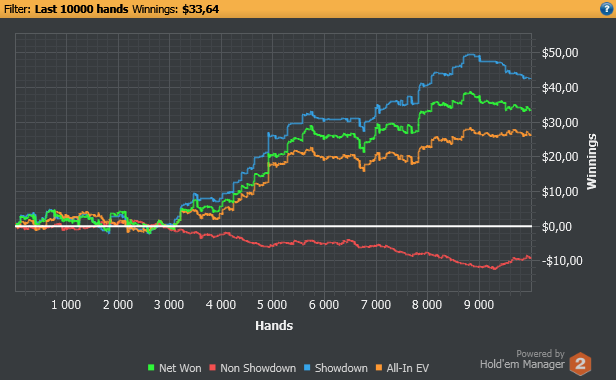Viewport: 616px width, 380px height.
Task: Click the $50,00 axis label
Action: (x=560, y=53)
